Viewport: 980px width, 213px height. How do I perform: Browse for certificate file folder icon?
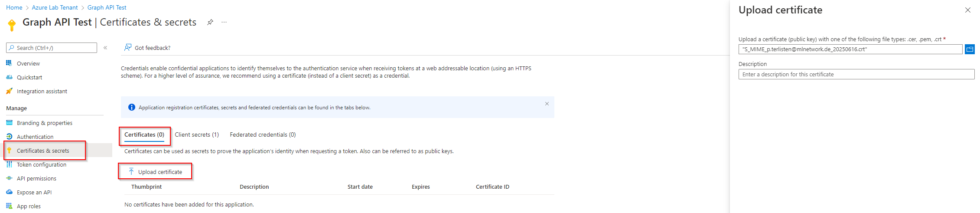970,49
